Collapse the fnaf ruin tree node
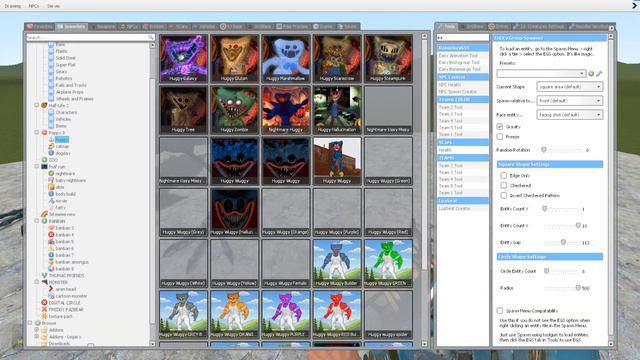The width and height of the screenshot is (640, 360). point(37,167)
